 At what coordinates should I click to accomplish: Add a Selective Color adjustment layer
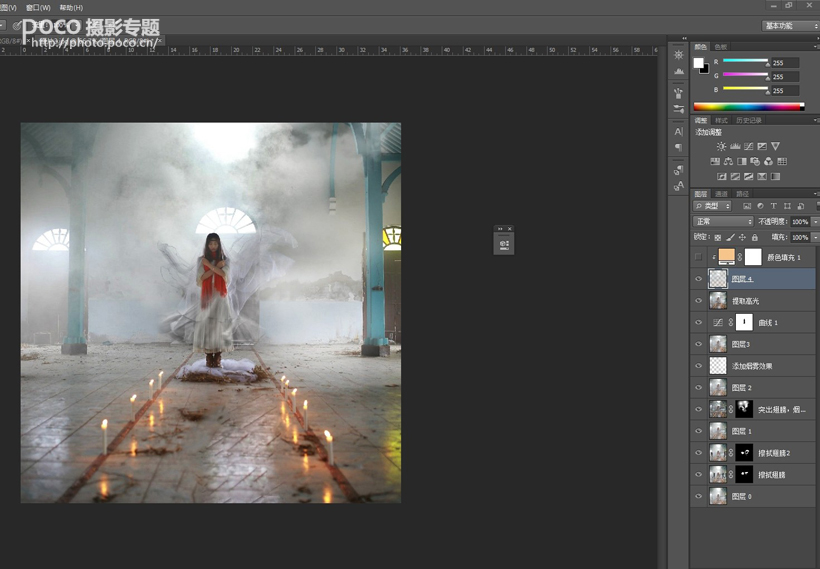click(762, 177)
